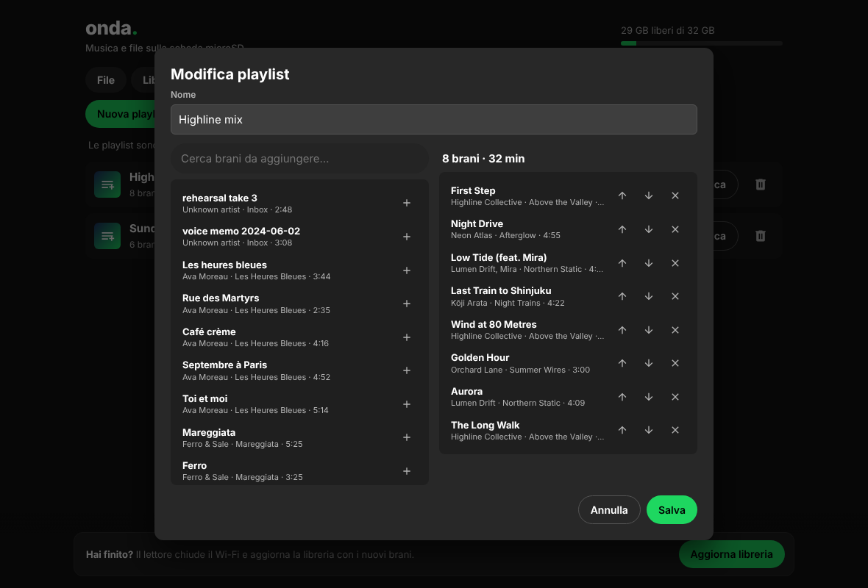Save playlist with the Salva button
Image resolution: width=868 pixels, height=588 pixels.
(x=672, y=510)
